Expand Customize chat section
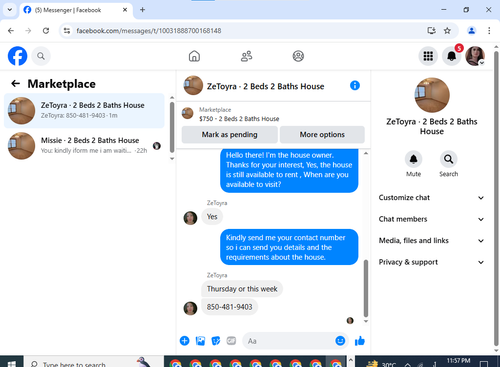The width and height of the screenshot is (500, 367). (431, 198)
